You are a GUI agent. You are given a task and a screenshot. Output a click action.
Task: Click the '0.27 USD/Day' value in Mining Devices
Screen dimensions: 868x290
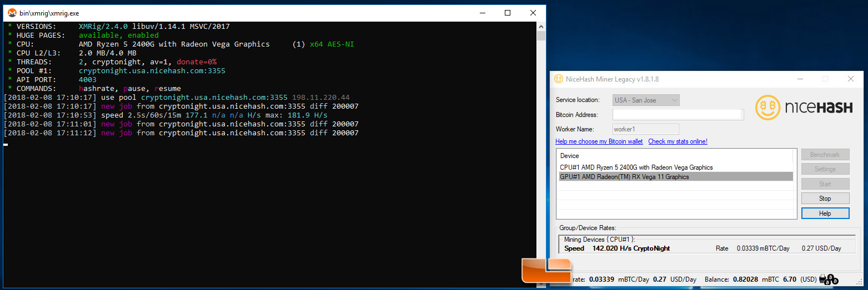[x=821, y=248]
